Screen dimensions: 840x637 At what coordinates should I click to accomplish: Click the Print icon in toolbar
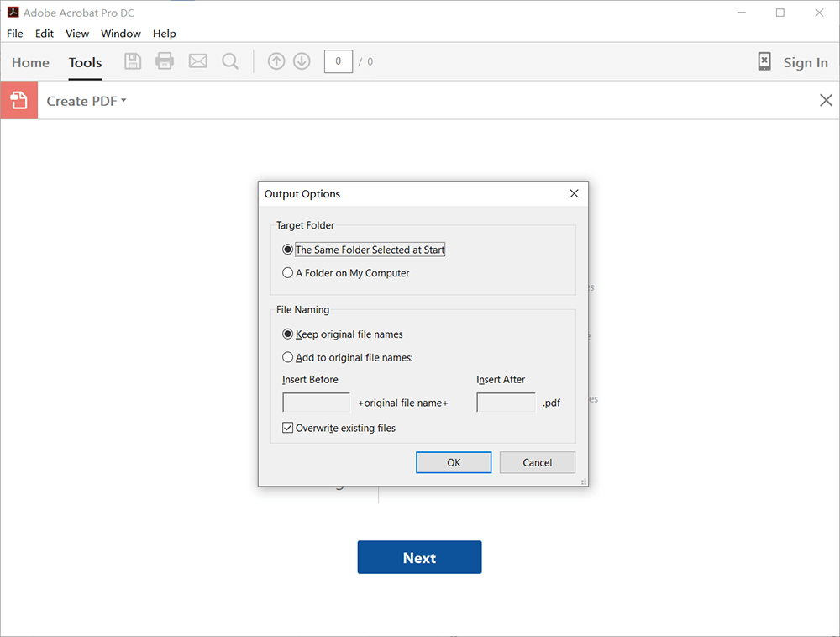[x=165, y=61]
